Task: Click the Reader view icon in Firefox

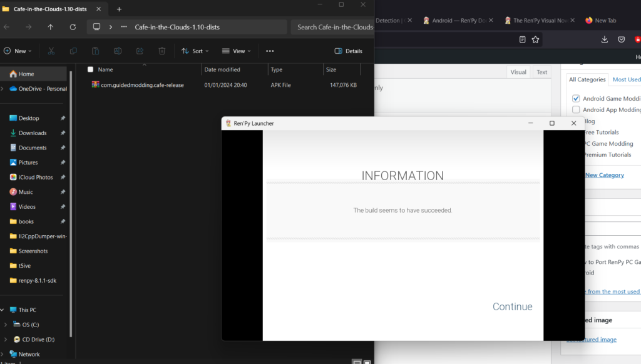Action: tap(522, 39)
